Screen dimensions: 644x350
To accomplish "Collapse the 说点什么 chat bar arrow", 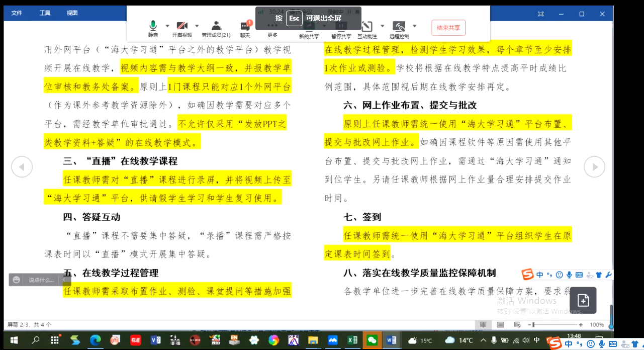I will pyautogui.click(x=64, y=280).
